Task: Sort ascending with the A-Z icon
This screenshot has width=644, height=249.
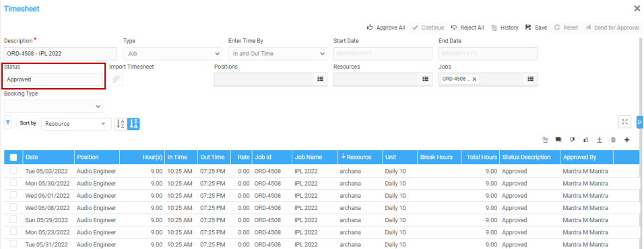Action: point(121,124)
